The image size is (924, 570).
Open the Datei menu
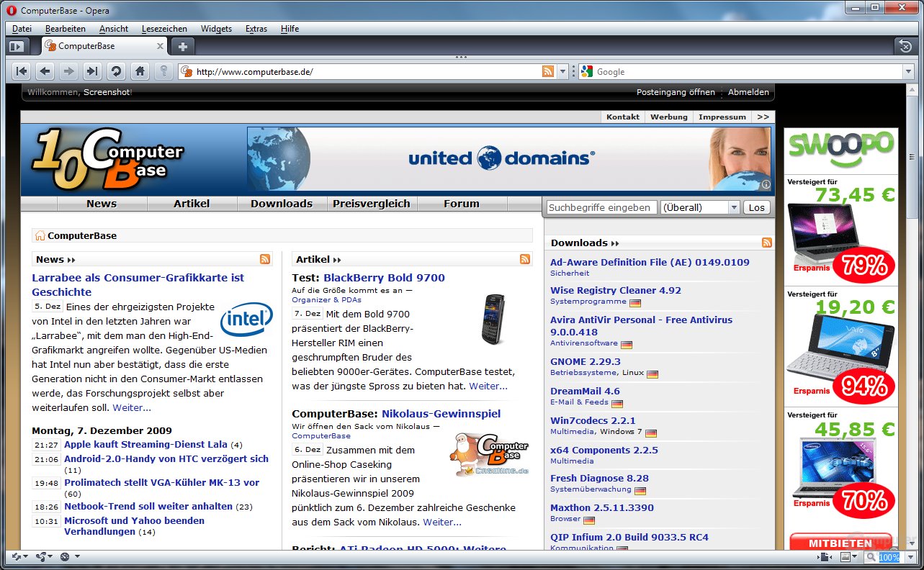(x=22, y=29)
